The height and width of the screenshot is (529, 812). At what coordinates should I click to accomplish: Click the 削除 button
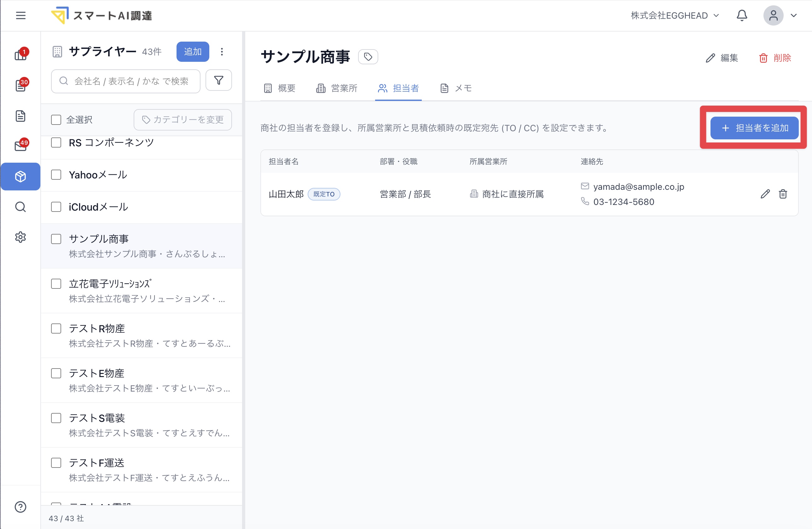point(775,58)
